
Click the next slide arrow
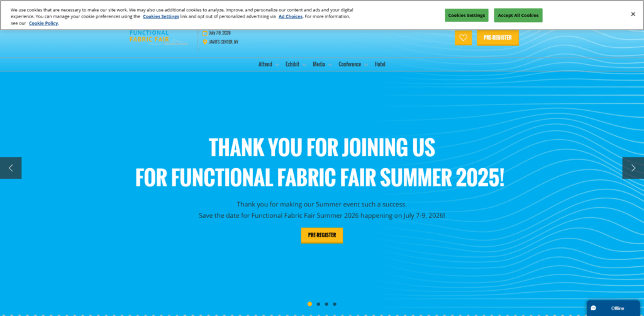coord(633,168)
